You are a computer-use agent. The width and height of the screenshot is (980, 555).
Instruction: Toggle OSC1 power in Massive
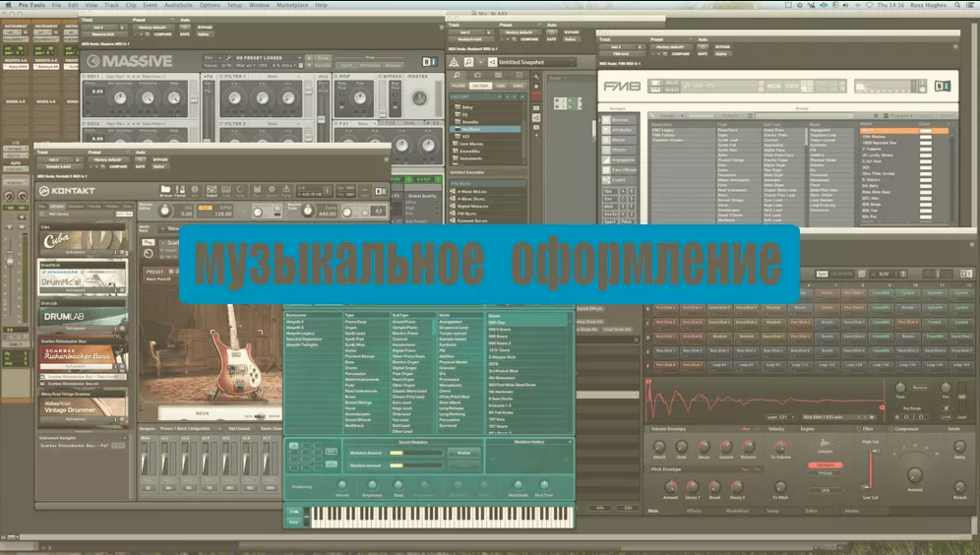[x=85, y=76]
